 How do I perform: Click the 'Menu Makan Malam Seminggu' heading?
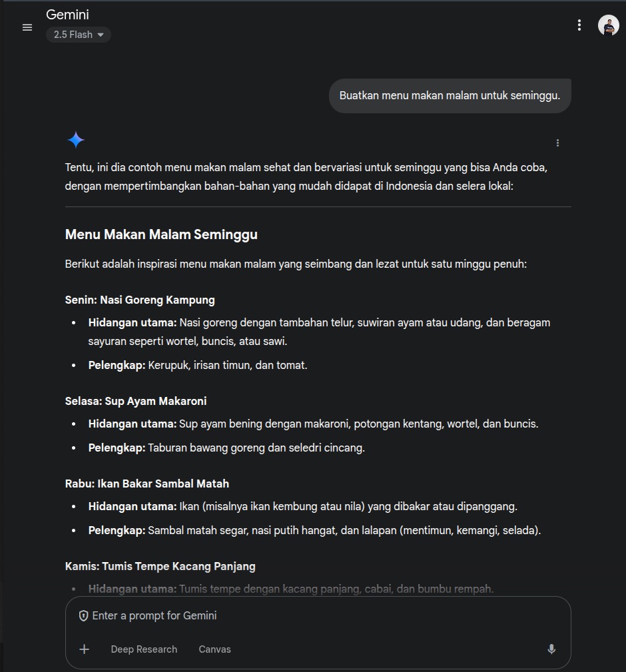161,234
